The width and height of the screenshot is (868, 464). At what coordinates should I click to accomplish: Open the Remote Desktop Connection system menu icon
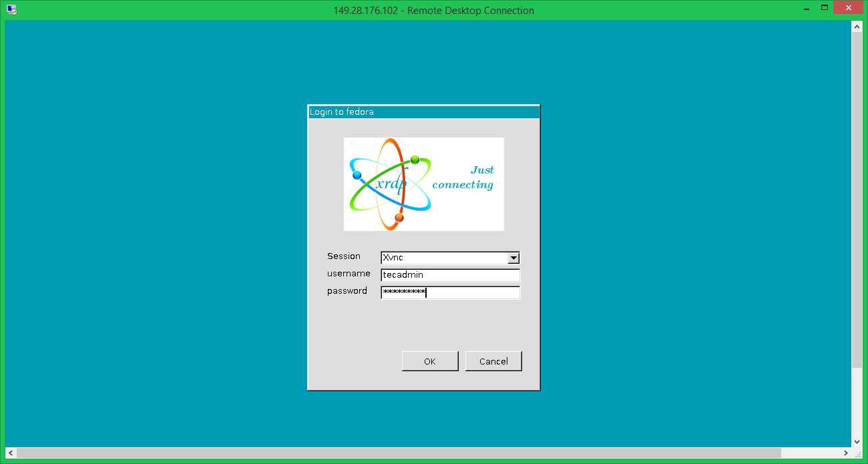click(x=11, y=10)
